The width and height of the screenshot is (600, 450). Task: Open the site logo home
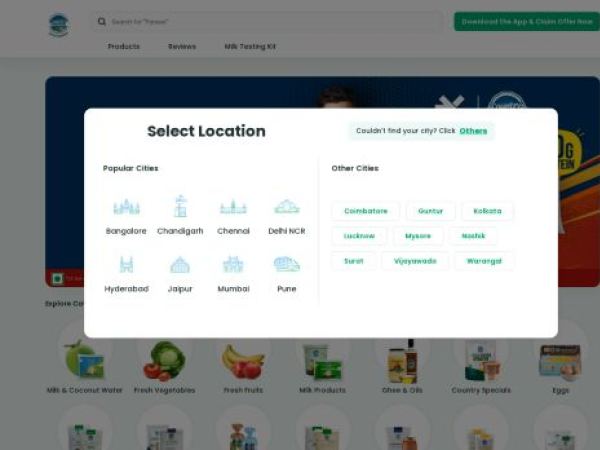59,25
